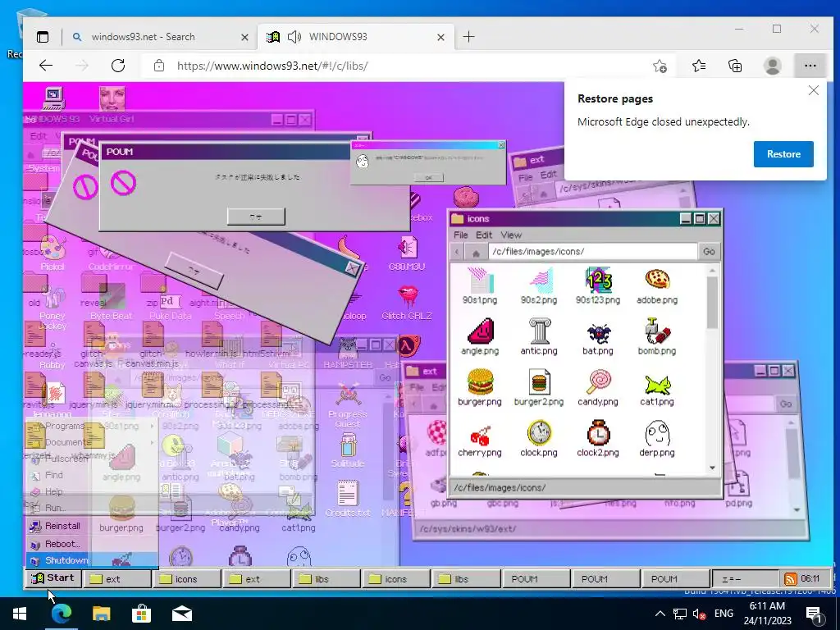Click back arrow in icons window

457,252
